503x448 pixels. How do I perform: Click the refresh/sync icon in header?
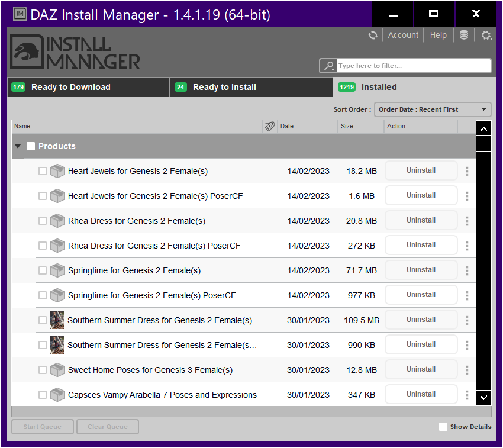[373, 36]
